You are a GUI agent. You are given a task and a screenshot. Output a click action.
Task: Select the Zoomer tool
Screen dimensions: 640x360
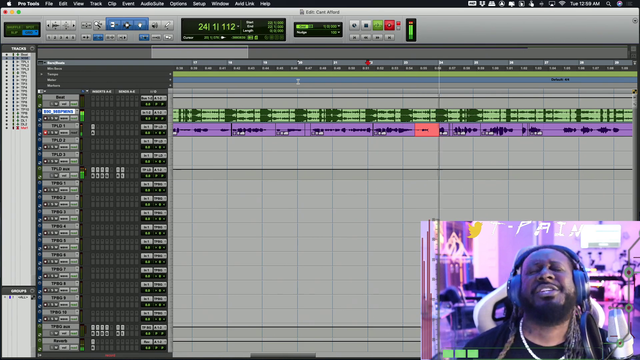pos(99,25)
